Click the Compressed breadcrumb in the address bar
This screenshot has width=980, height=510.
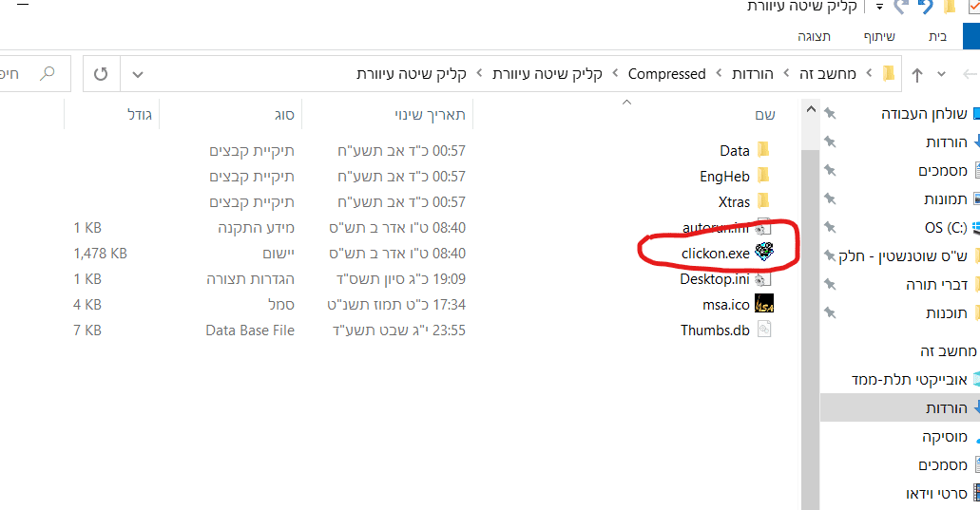[667, 74]
